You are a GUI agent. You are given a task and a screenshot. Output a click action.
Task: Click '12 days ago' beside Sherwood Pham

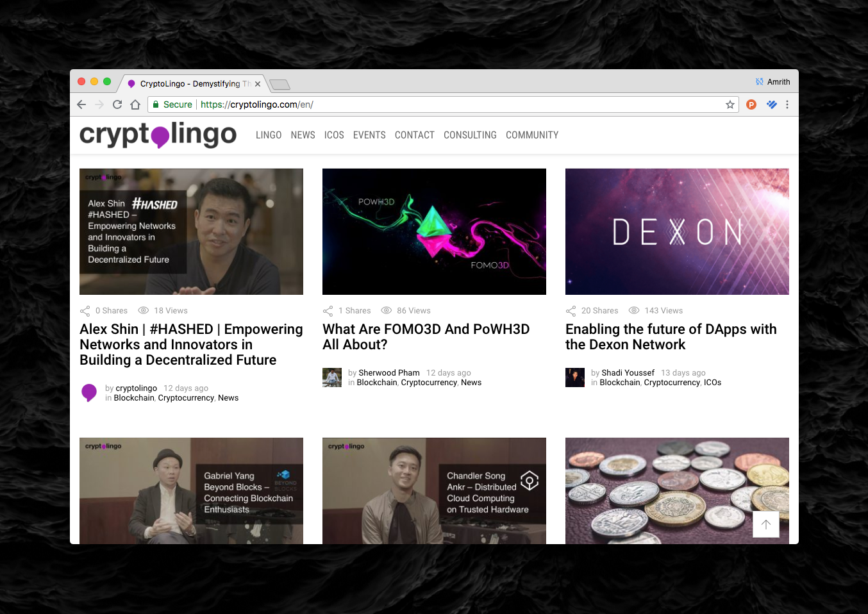click(x=449, y=373)
